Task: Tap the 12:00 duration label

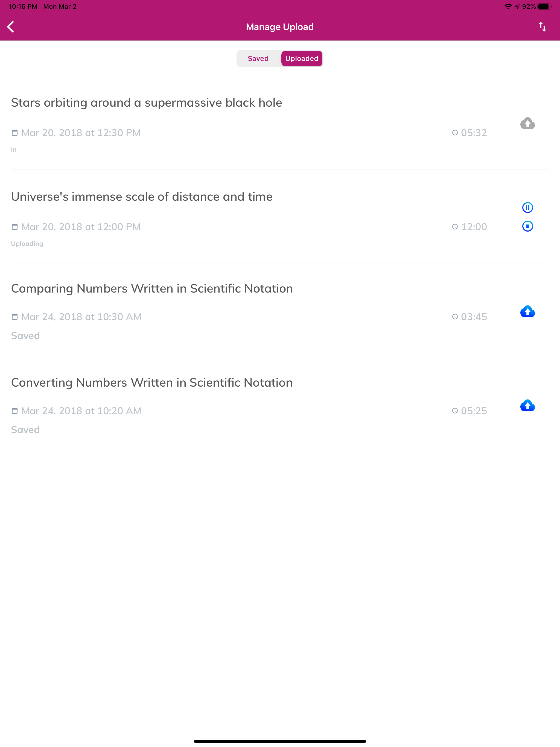Action: point(474,227)
